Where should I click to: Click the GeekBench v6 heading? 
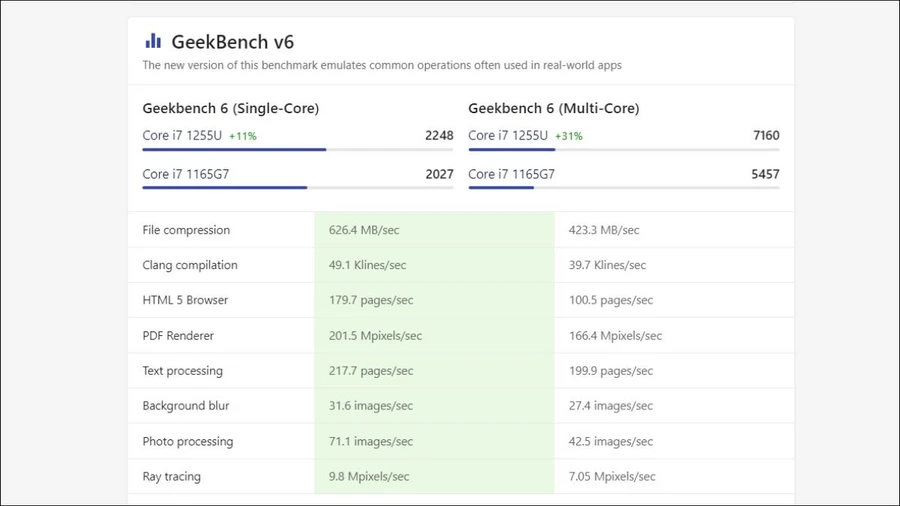(232, 42)
